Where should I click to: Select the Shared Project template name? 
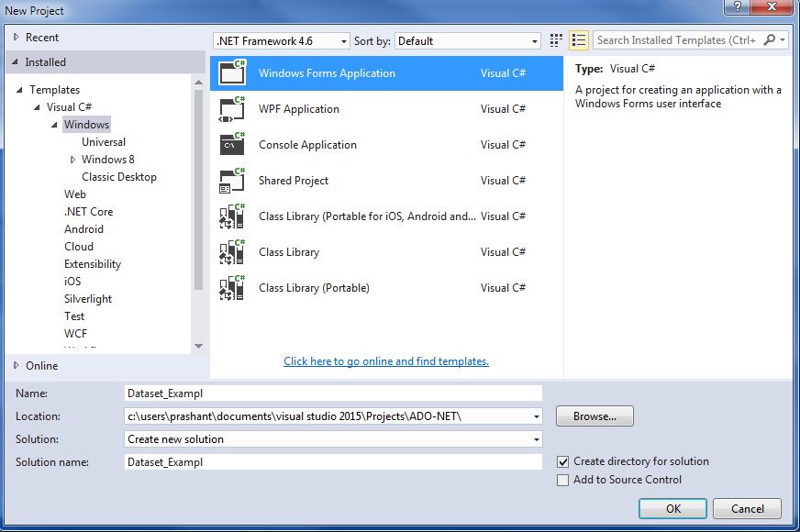point(294,181)
